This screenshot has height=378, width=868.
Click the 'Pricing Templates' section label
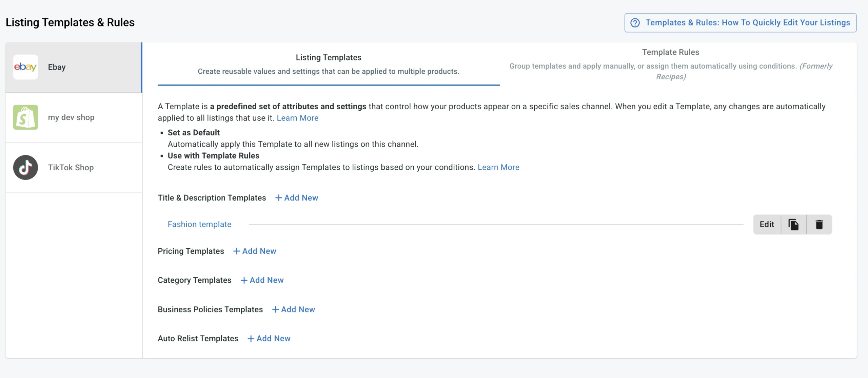[x=191, y=251]
